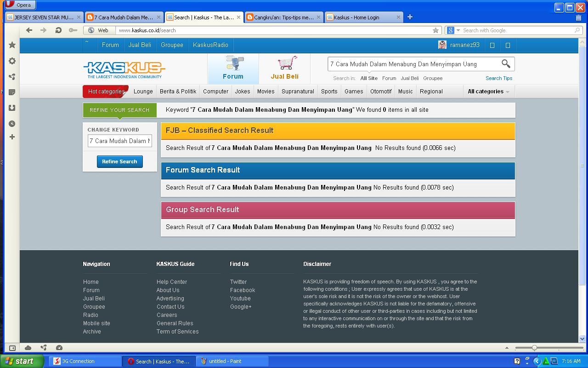This screenshot has width=588, height=368.
Task: Toggle Opera Turbo speedometer icon
Action: pyautogui.click(x=59, y=348)
